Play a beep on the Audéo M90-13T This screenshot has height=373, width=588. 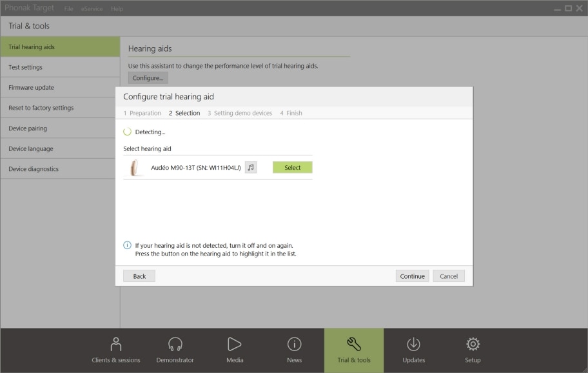click(x=250, y=167)
